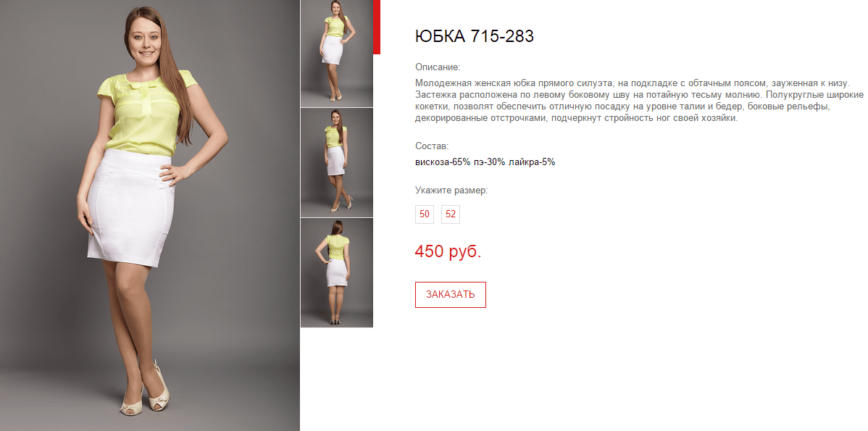This screenshot has width=868, height=431.
Task: Click the ЮБКА 715-283 product title
Action: 475,36
